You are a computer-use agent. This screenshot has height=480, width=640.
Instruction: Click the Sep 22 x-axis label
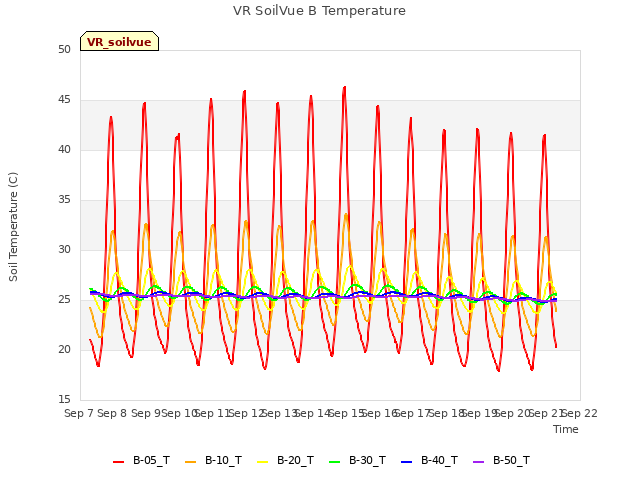pos(579,413)
